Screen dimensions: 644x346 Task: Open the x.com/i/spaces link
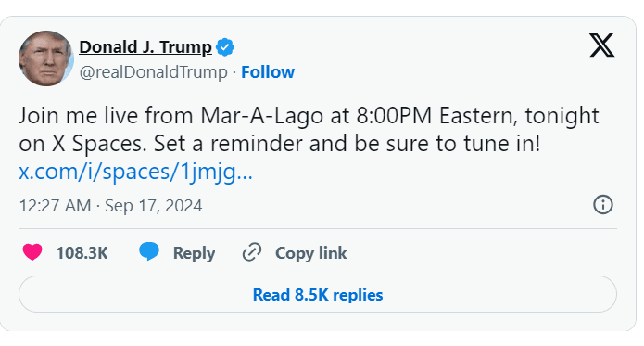[x=135, y=172]
